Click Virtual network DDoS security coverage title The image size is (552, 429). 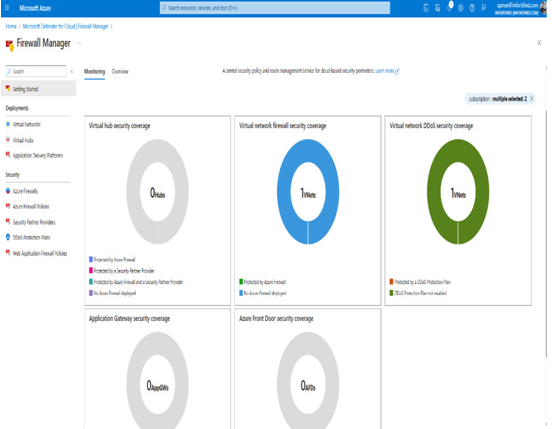431,126
